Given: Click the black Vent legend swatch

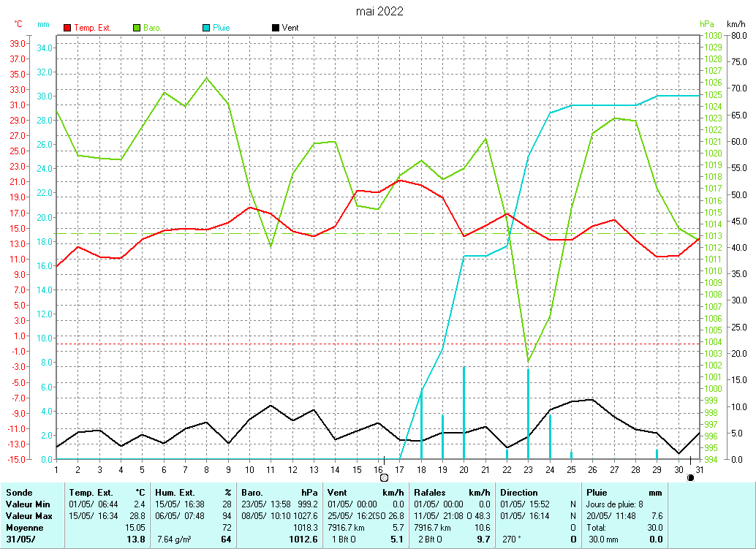Looking at the screenshot, I should [x=275, y=28].
